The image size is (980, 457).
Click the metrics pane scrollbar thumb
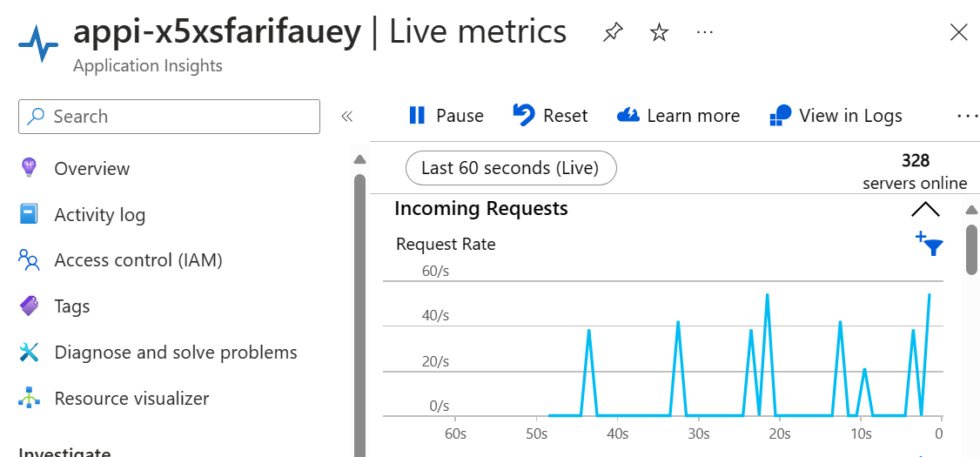click(971, 250)
